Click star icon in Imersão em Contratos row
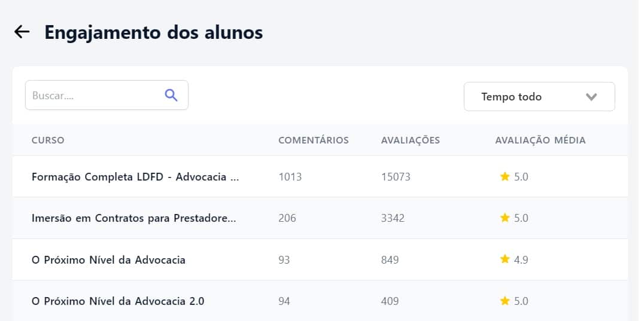 pos(505,218)
